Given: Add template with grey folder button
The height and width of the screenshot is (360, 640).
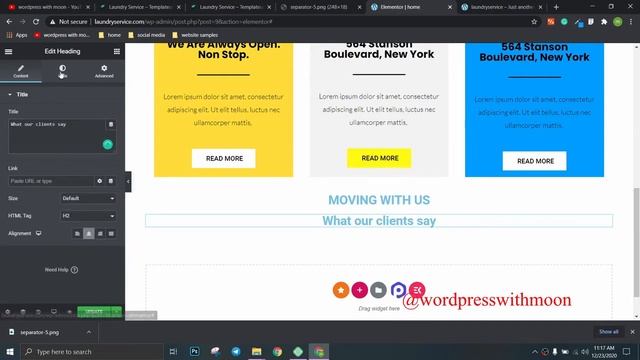Looking at the screenshot, I should pos(378,290).
